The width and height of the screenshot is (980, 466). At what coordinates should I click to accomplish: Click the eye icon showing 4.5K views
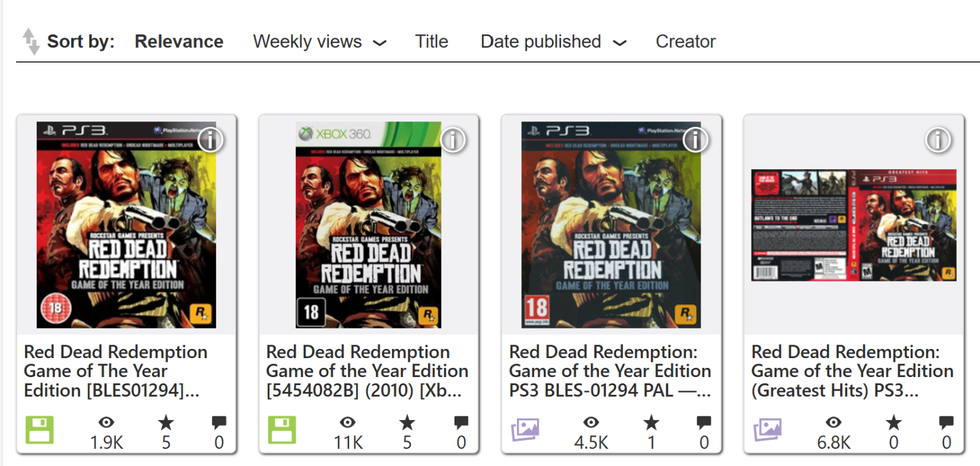tap(590, 422)
